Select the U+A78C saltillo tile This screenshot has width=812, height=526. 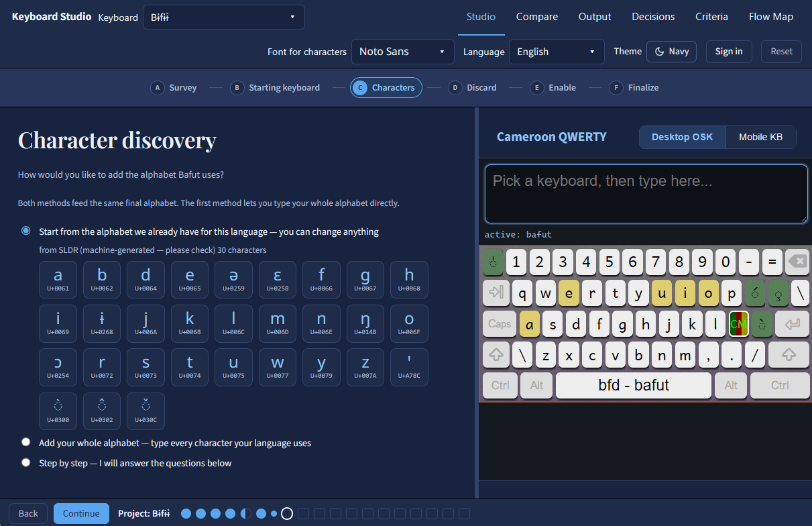(x=409, y=367)
